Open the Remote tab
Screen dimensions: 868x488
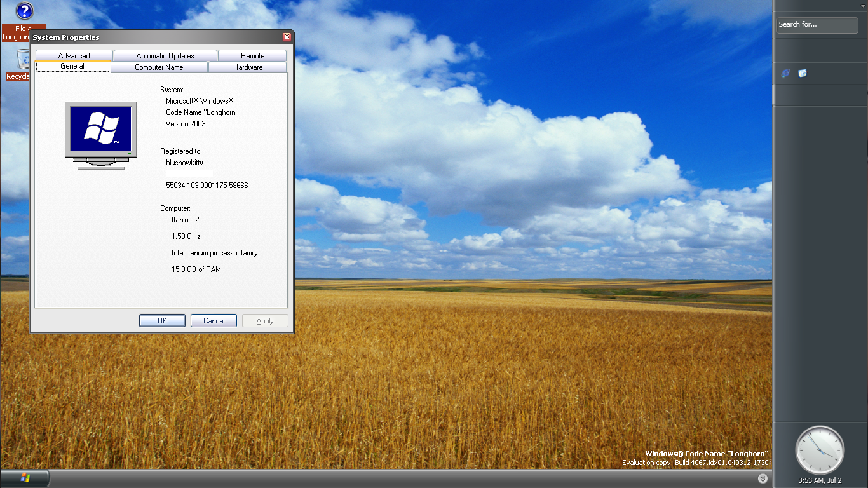click(252, 55)
